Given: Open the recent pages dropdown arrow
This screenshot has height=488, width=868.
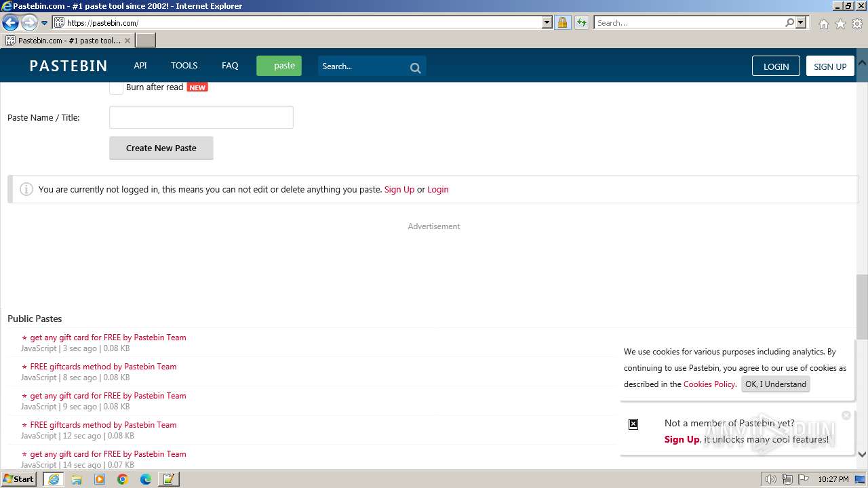Looking at the screenshot, I should 45,23.
